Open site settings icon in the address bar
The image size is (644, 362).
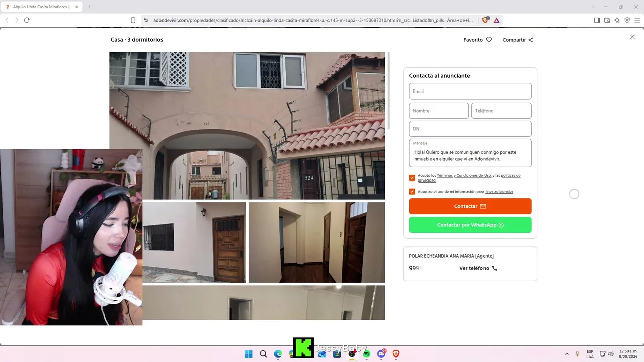pos(146,20)
